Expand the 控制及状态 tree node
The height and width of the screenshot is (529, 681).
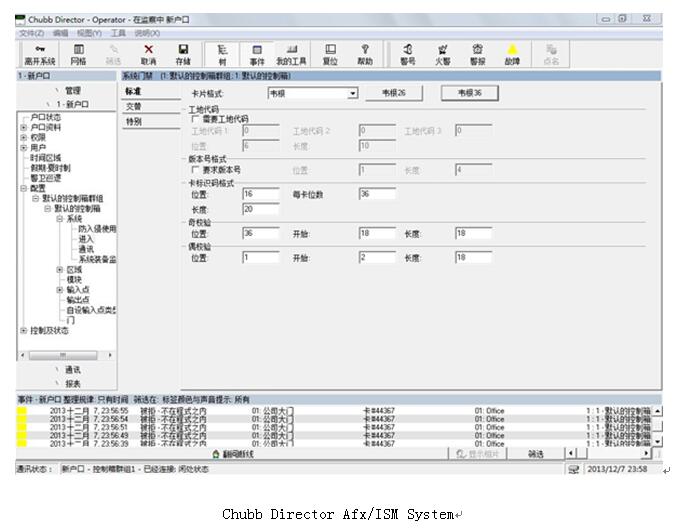23,331
